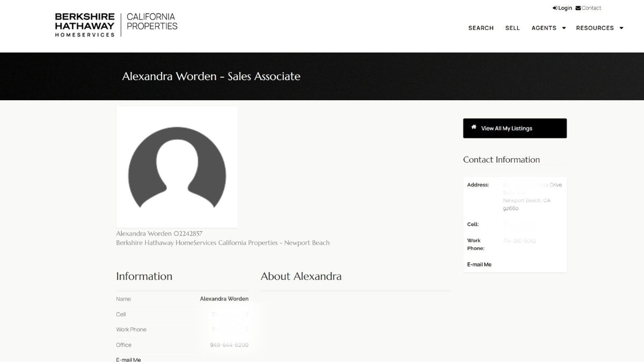The width and height of the screenshot is (644, 362).
Task: Click the Name label in Information table
Action: (123, 299)
